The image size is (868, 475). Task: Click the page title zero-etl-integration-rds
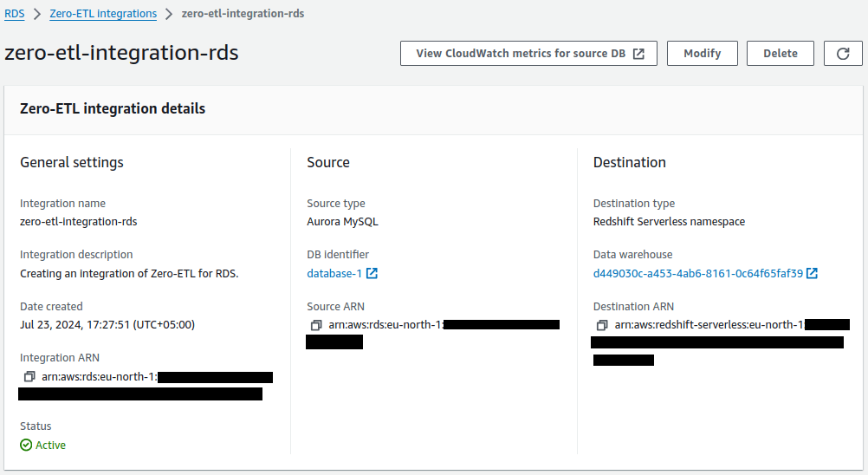(121, 53)
